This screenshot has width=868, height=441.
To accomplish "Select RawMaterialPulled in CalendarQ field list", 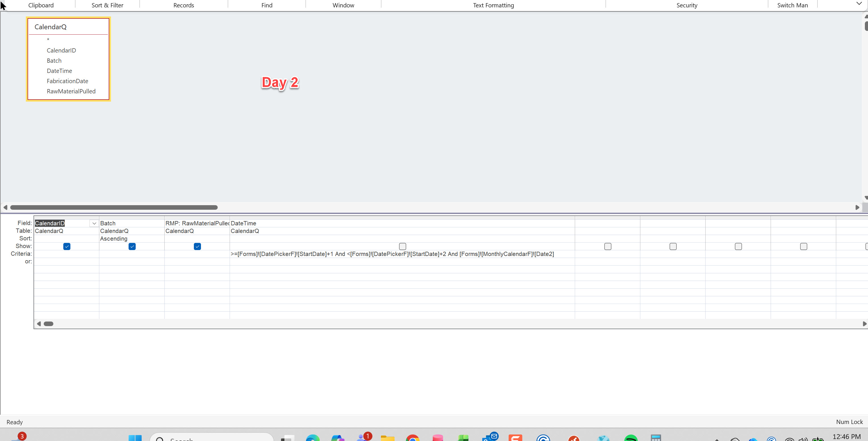I will pyautogui.click(x=71, y=91).
